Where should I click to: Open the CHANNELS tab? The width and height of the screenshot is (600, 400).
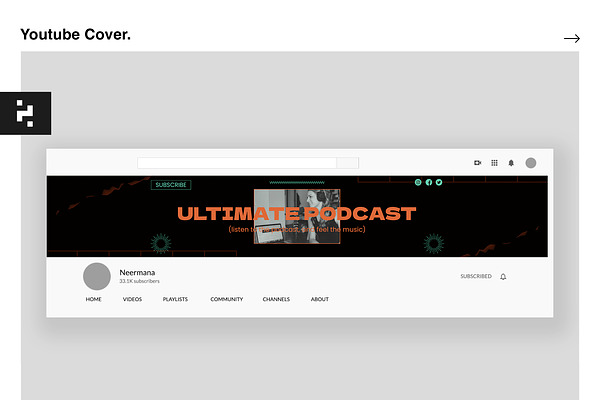click(276, 299)
